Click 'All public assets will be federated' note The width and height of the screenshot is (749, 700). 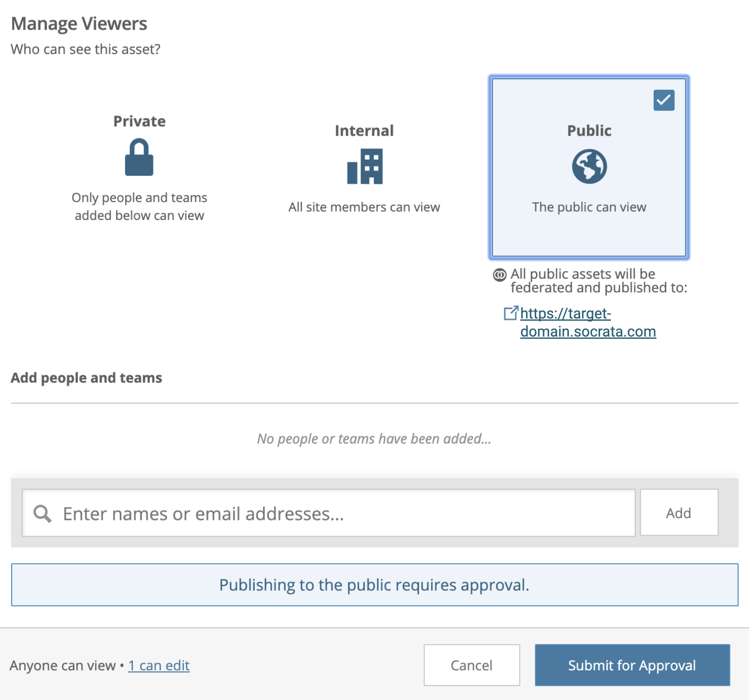(599, 281)
